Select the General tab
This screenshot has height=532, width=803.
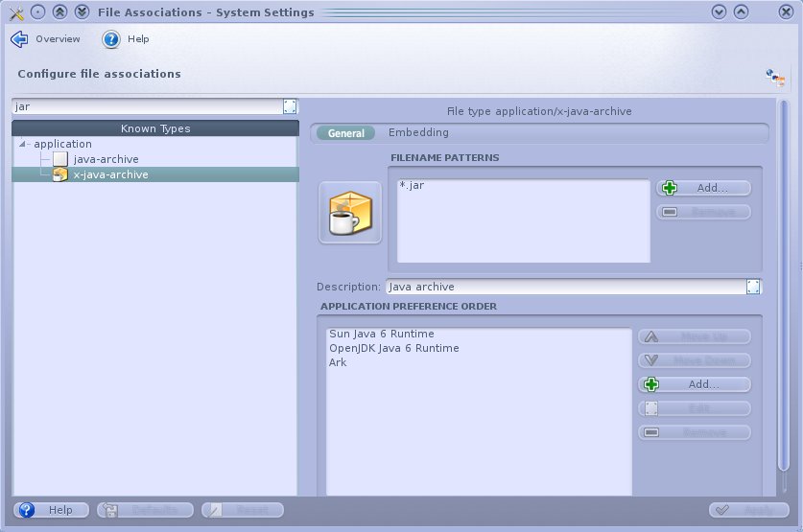(345, 133)
